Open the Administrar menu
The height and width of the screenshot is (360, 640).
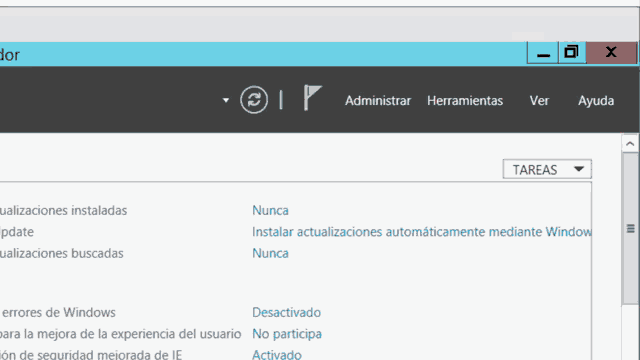point(378,100)
